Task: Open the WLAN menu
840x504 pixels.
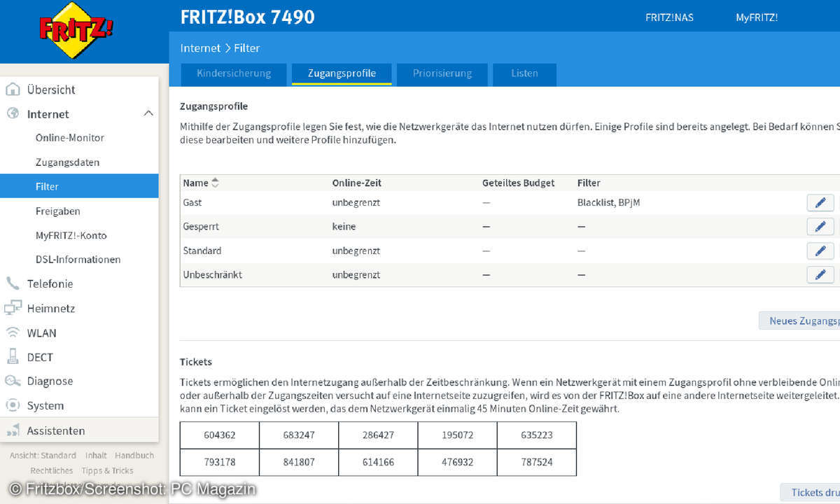Action: click(x=42, y=332)
